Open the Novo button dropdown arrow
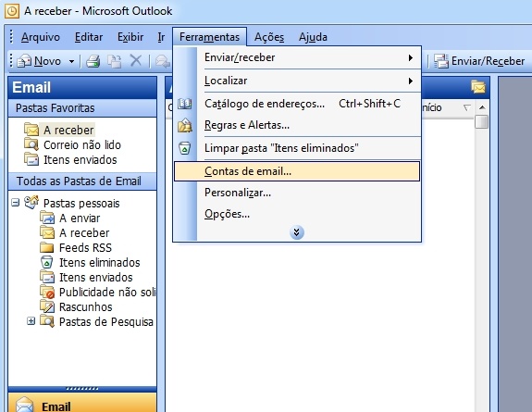The image size is (532, 412). pos(71,61)
